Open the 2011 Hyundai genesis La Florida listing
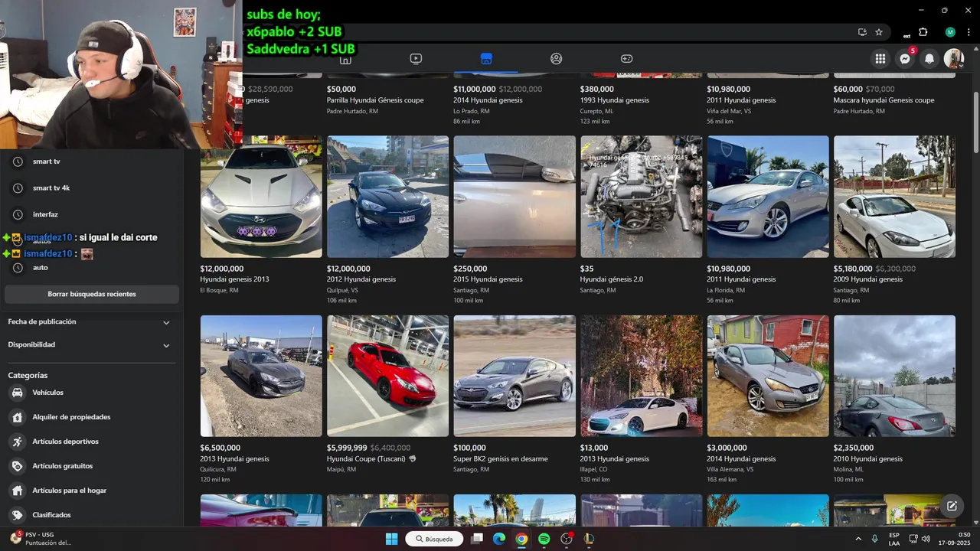 coord(768,220)
